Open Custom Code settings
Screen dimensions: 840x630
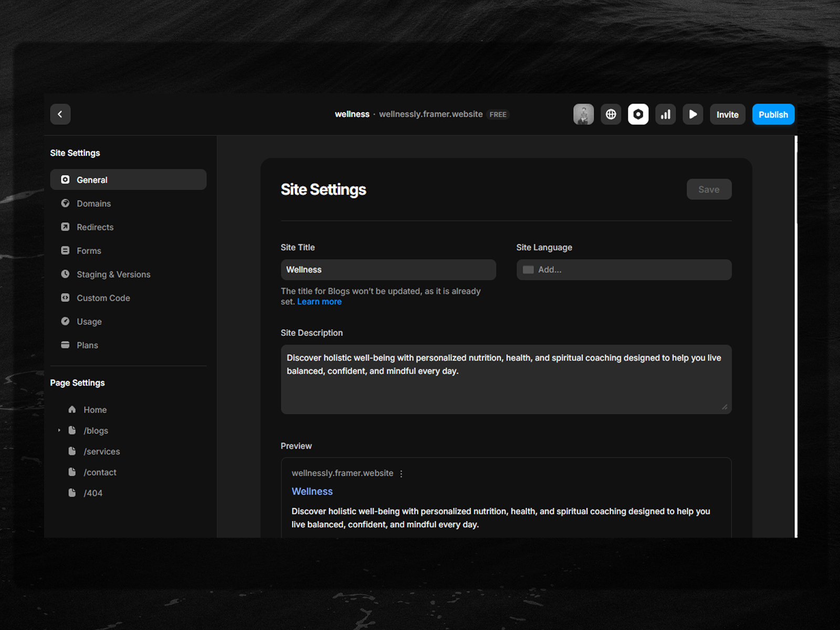tap(103, 298)
